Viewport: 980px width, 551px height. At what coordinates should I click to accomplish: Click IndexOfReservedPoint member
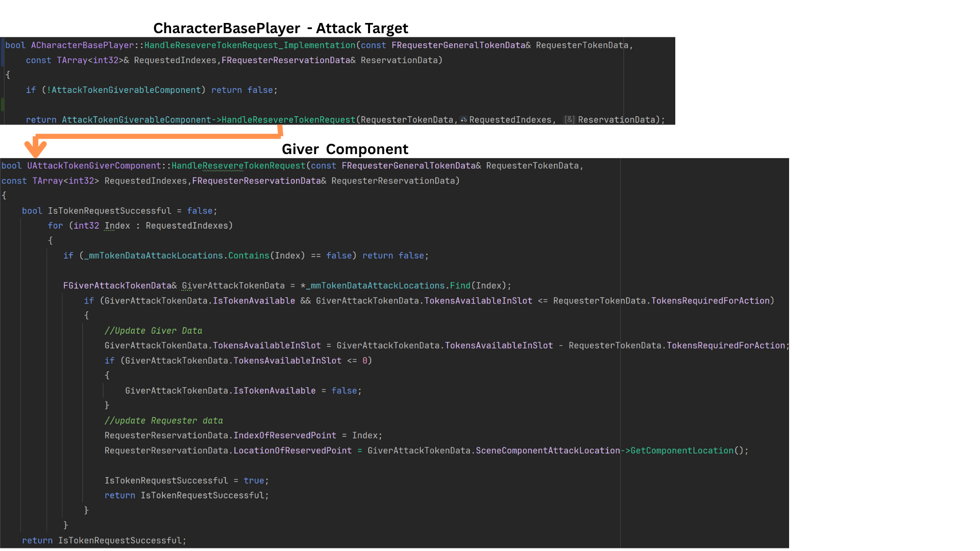[285, 436]
